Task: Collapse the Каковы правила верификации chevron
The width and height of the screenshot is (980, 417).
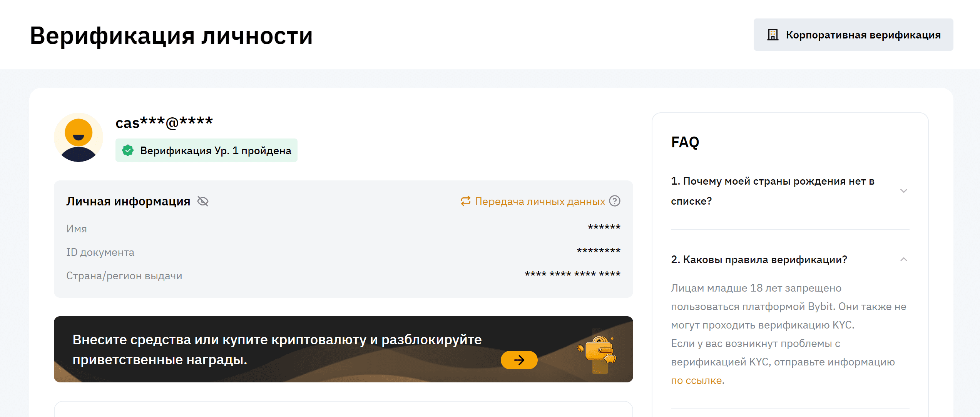Action: click(x=903, y=260)
